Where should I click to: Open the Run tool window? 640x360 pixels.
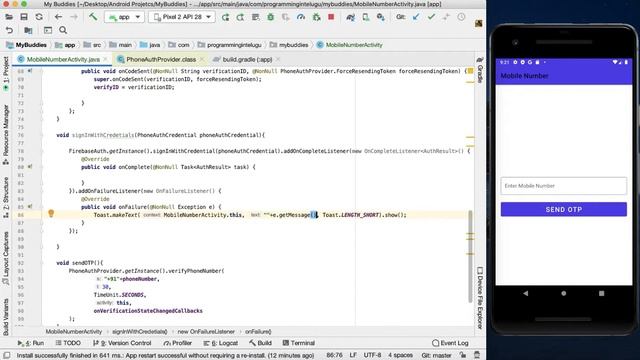click(31, 343)
